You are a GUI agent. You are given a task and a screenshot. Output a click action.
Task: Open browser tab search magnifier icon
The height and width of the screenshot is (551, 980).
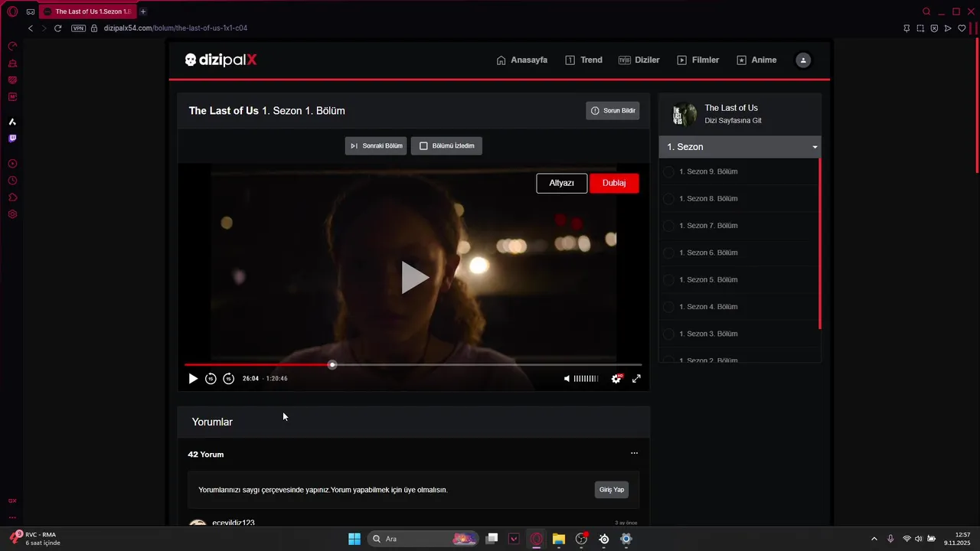[926, 11]
